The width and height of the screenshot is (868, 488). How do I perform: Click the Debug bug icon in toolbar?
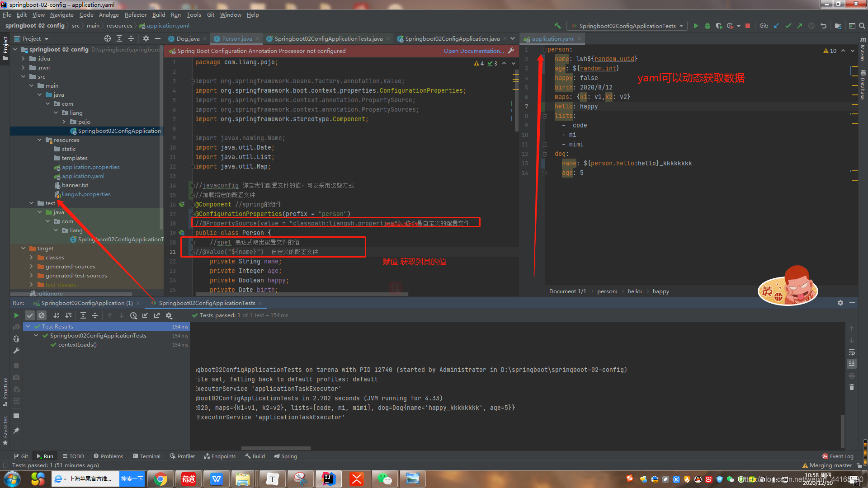pyautogui.click(x=708, y=26)
